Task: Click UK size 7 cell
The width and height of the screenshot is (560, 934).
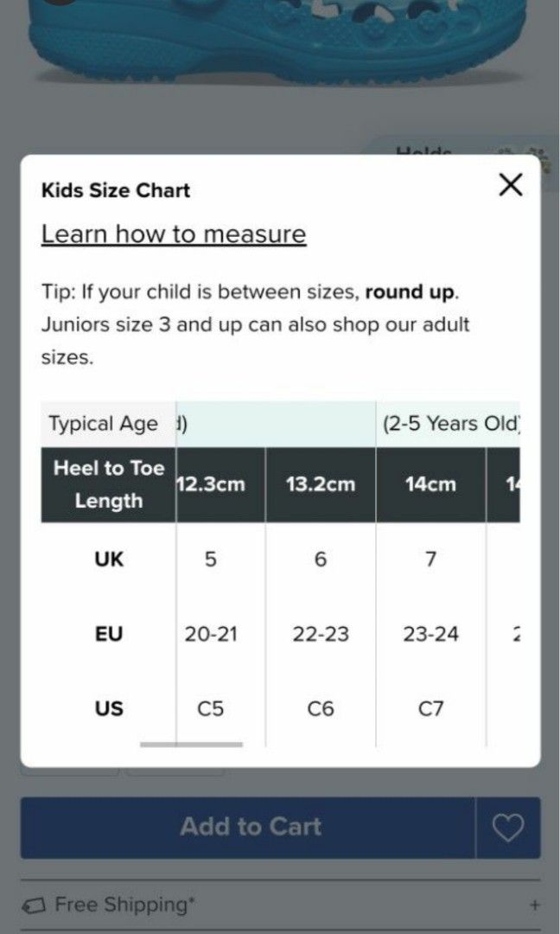Action: pyautogui.click(x=431, y=560)
